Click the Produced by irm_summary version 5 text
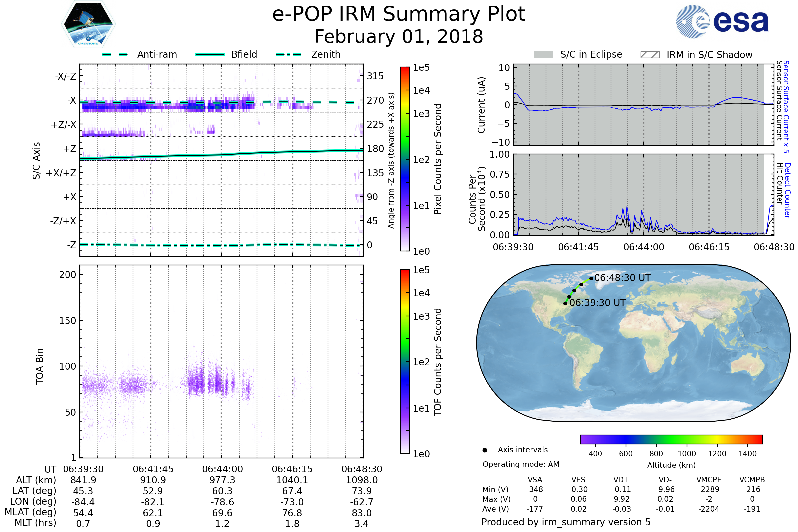The width and height of the screenshot is (798, 532). pyautogui.click(x=566, y=522)
